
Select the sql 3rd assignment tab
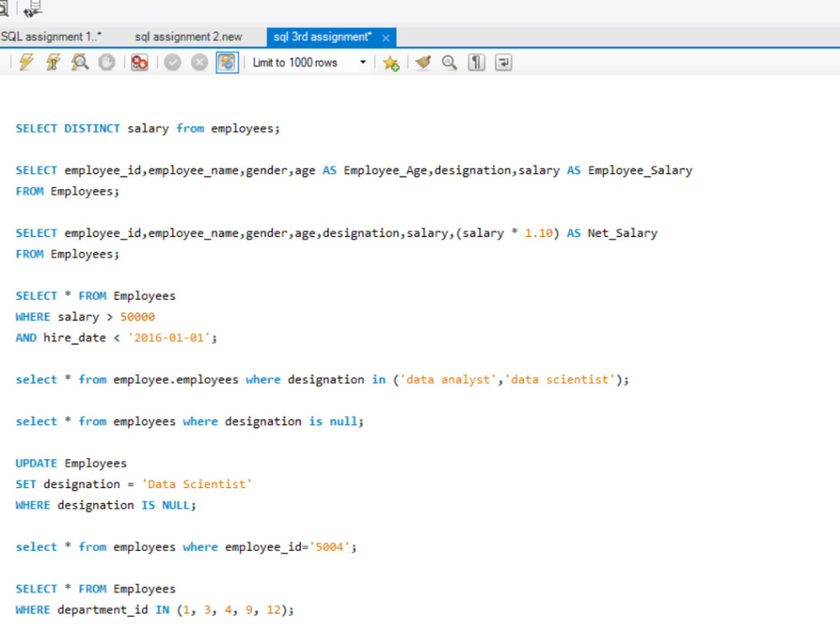pyautogui.click(x=323, y=37)
